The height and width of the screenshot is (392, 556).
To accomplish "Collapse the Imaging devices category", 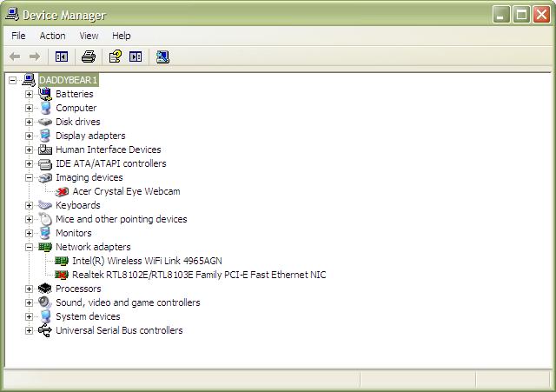I will [x=29, y=177].
